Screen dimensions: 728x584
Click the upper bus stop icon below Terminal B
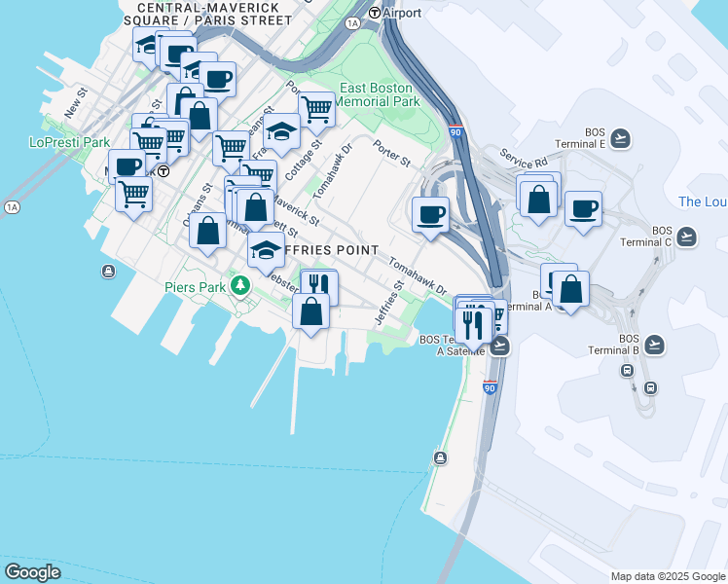(x=627, y=371)
